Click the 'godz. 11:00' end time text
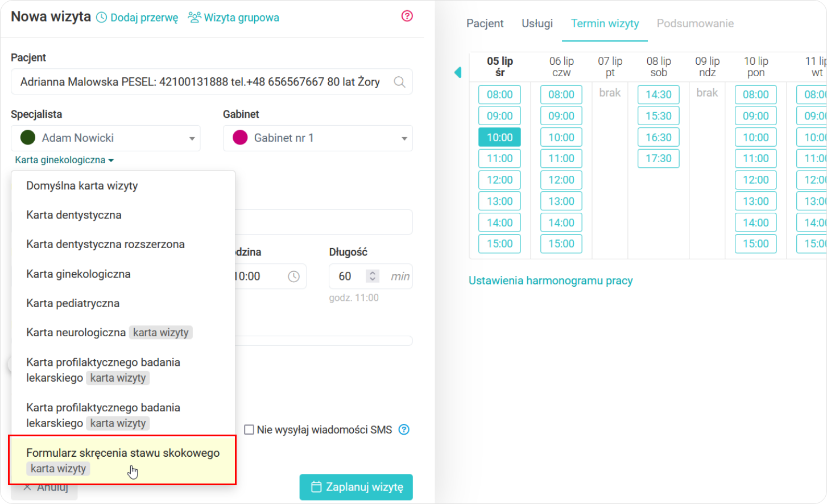Screen dimensions: 827x504 pyautogui.click(x=354, y=298)
